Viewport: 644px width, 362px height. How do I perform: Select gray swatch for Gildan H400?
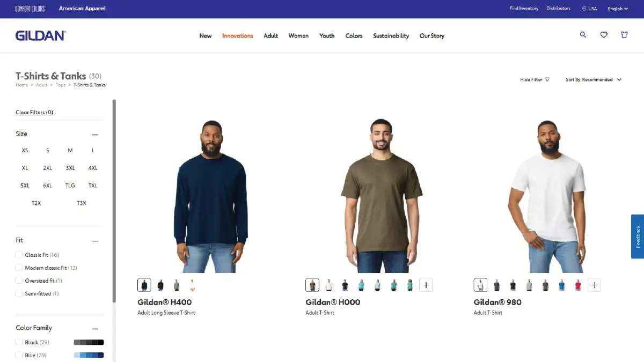tap(177, 285)
